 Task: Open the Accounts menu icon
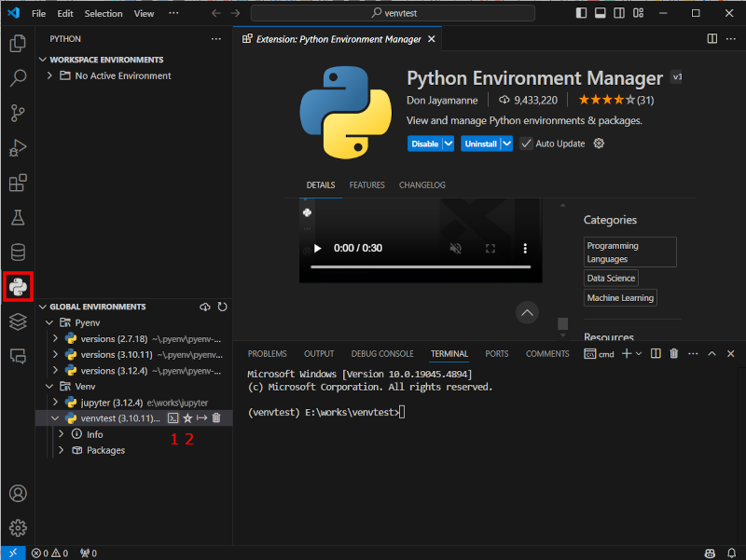[x=18, y=494]
